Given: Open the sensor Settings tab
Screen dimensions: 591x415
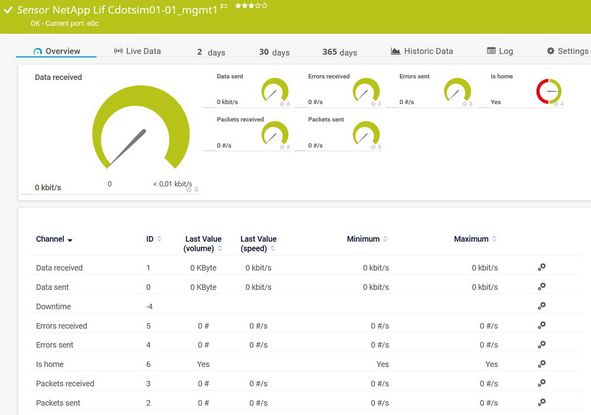Looking at the screenshot, I should point(568,51).
